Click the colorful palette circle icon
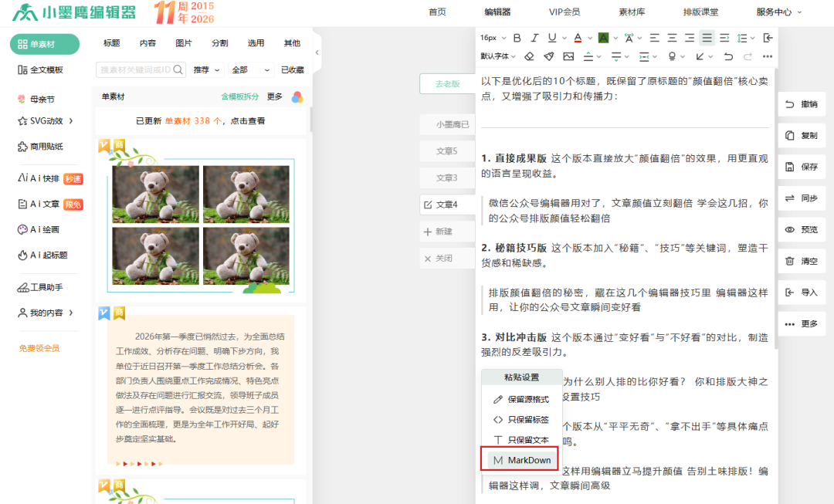This screenshot has height=504, width=834. click(x=297, y=96)
